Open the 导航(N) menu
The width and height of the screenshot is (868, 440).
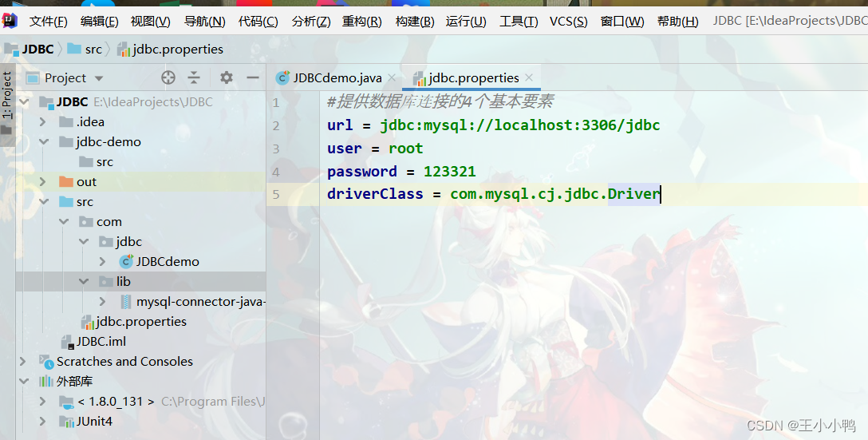[204, 22]
